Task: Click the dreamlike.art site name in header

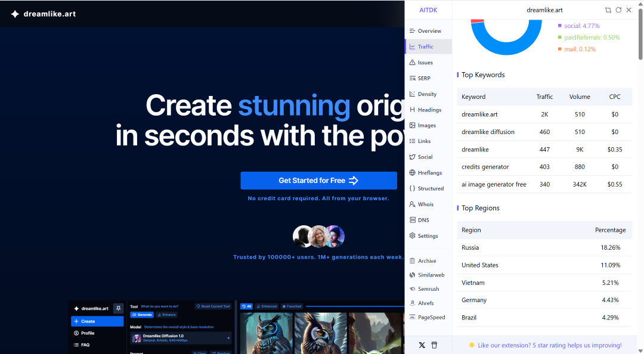Action: point(49,14)
